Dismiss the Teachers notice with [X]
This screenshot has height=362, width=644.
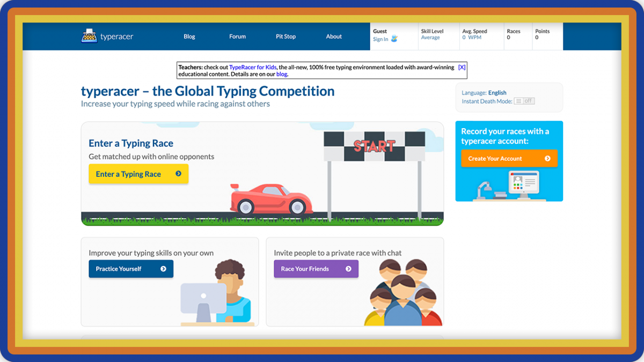click(462, 67)
